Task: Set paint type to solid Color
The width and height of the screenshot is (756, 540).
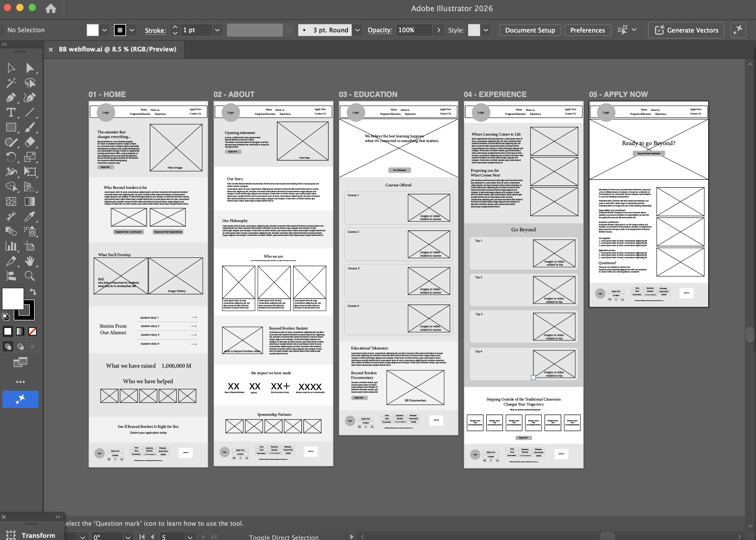Action: point(8,331)
